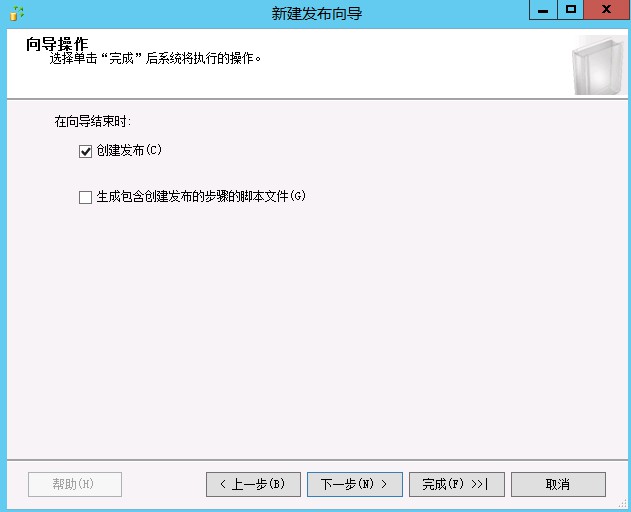Uncheck the 创建发布(C) checkbox
The width and height of the screenshot is (631, 512).
coord(85,151)
